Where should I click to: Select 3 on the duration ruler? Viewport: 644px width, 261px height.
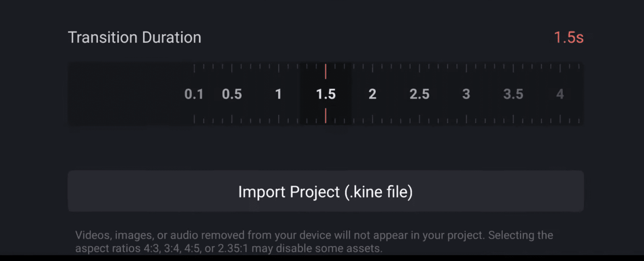point(466,94)
